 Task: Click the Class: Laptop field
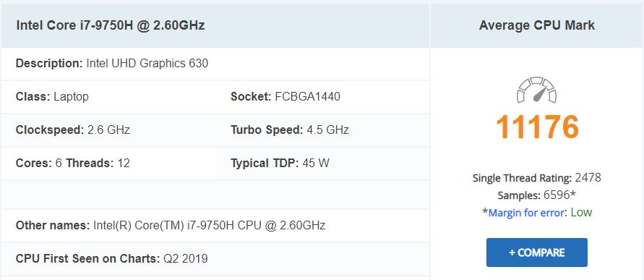click(x=52, y=97)
